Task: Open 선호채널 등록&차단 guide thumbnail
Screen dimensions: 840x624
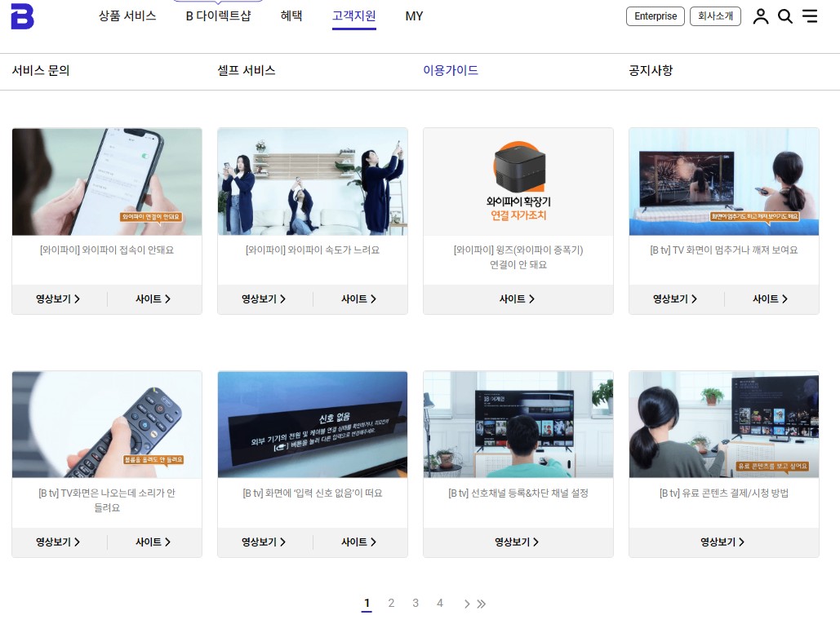Action: click(518, 424)
